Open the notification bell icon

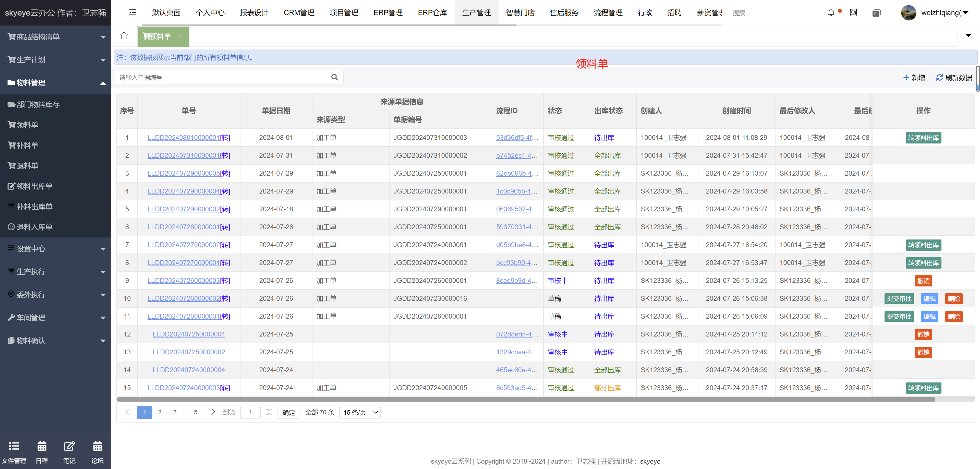tap(831, 13)
